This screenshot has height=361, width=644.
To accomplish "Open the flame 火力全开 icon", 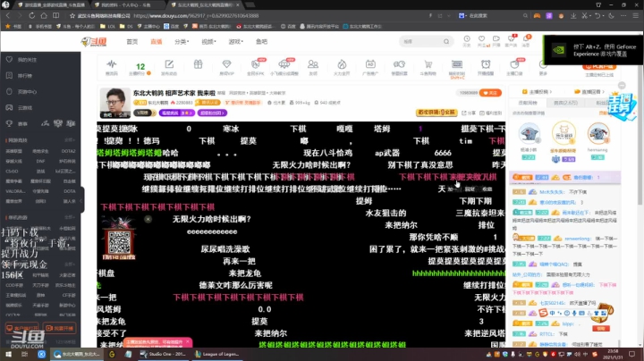I will pyautogui.click(x=342, y=67).
